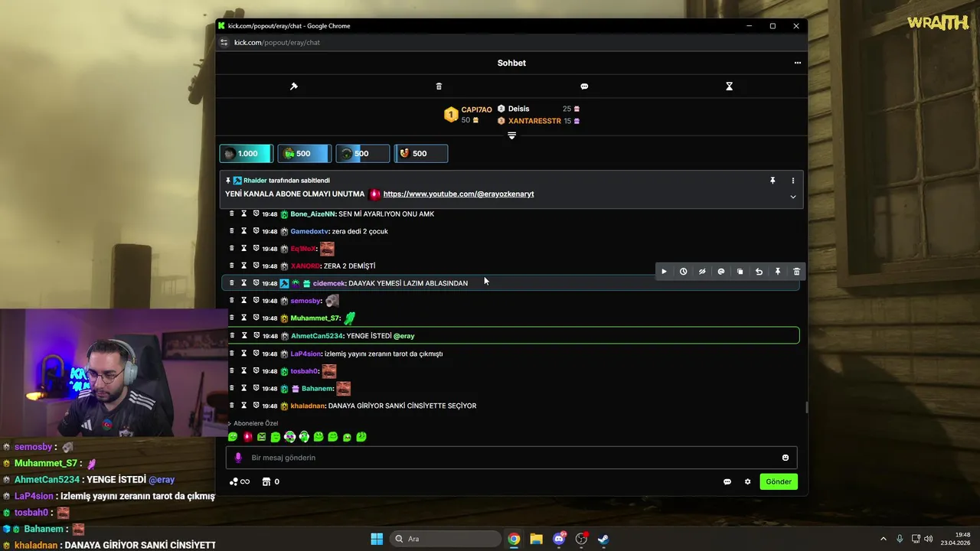Click the crossed-eye hide icon in message actions
Viewport: 980px width, 551px height.
(702, 272)
